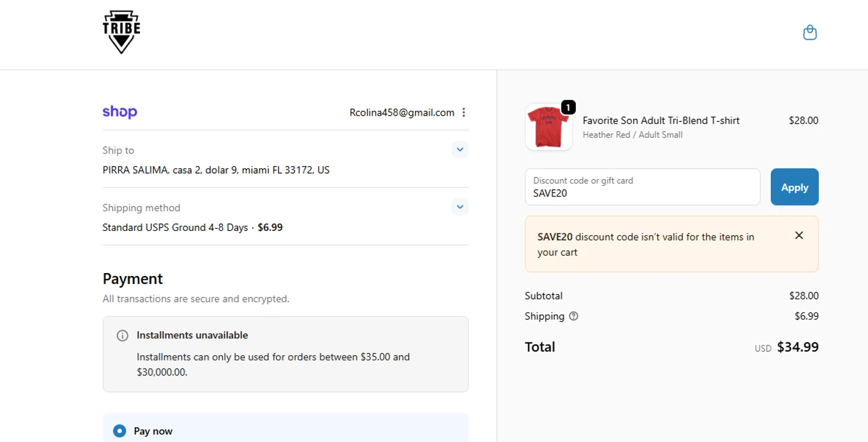Click the $28.00 item price beside the t-shirt
Screen dimensions: 868x442
[x=804, y=120]
